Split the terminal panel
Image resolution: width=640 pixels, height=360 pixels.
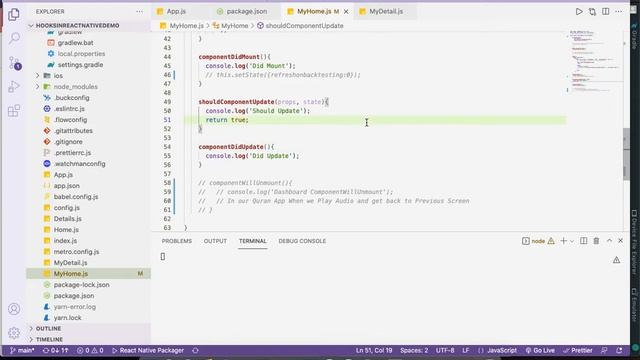click(x=584, y=241)
